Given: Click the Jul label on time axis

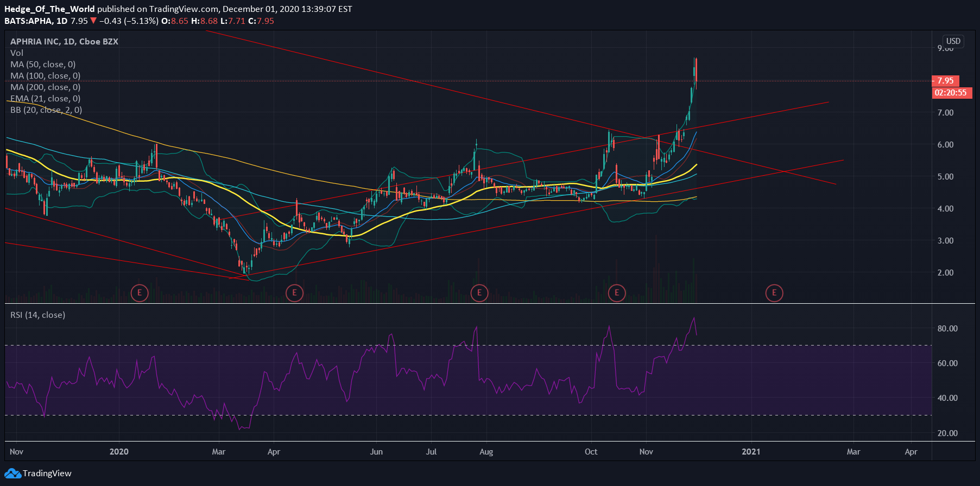Looking at the screenshot, I should point(431,451).
